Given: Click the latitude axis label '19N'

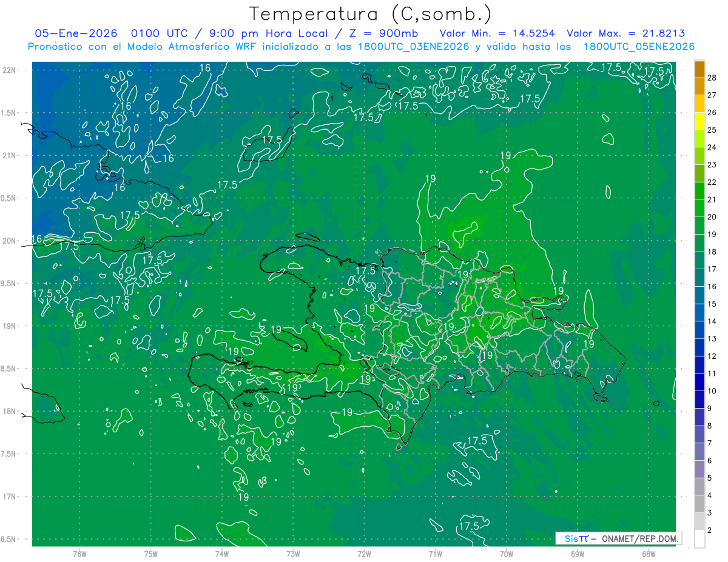Looking at the screenshot, I should [x=10, y=326].
